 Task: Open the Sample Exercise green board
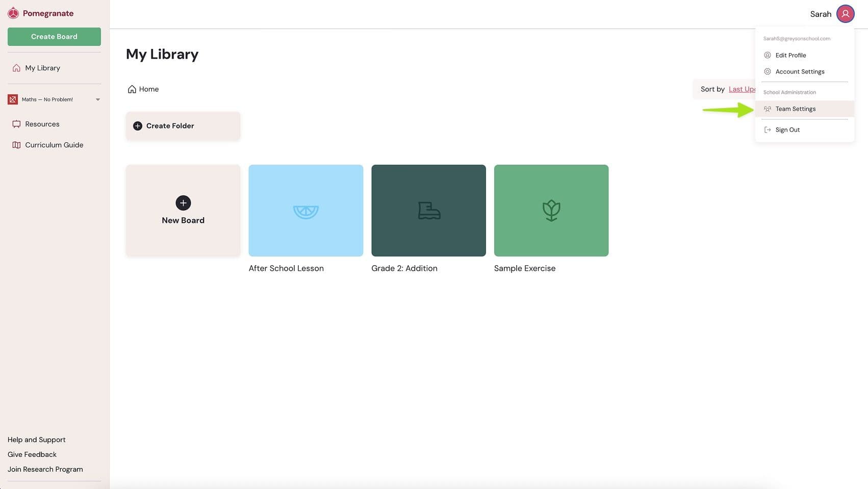[551, 210]
